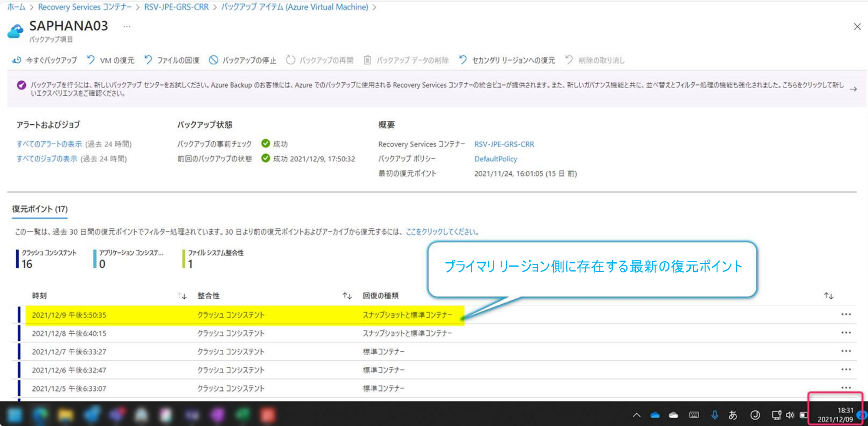Open RSV-JPE-GRS-CRR container link in 概要

click(504, 144)
